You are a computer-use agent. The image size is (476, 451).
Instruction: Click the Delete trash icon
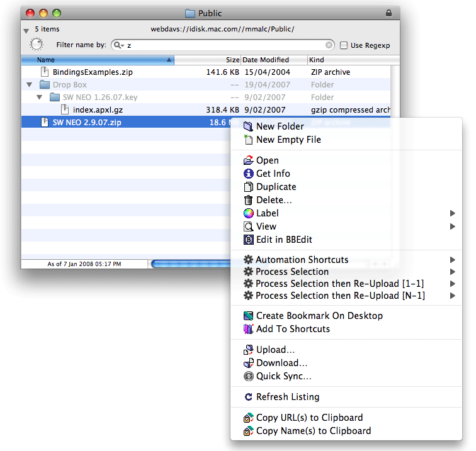coord(248,200)
